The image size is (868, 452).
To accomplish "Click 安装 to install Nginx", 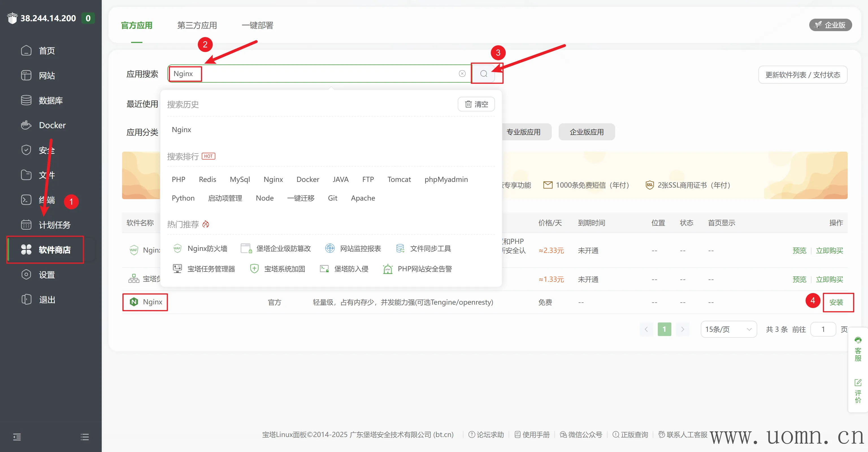I will point(836,302).
